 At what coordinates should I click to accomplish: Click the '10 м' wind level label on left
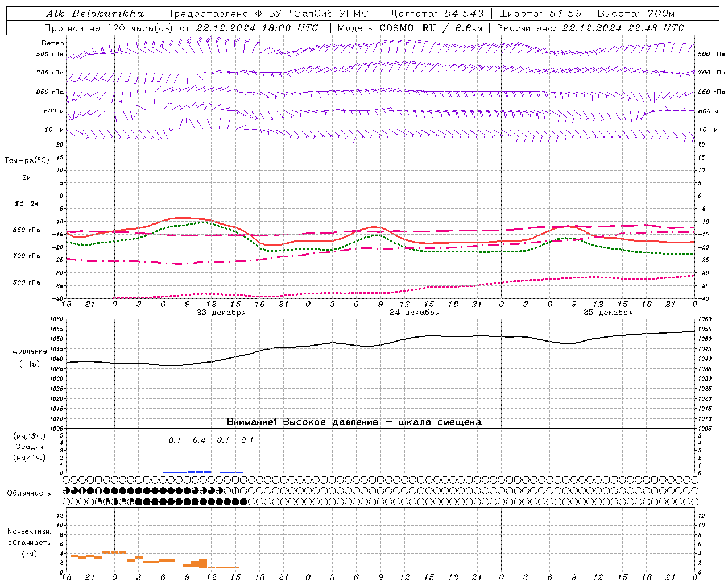click(x=55, y=130)
